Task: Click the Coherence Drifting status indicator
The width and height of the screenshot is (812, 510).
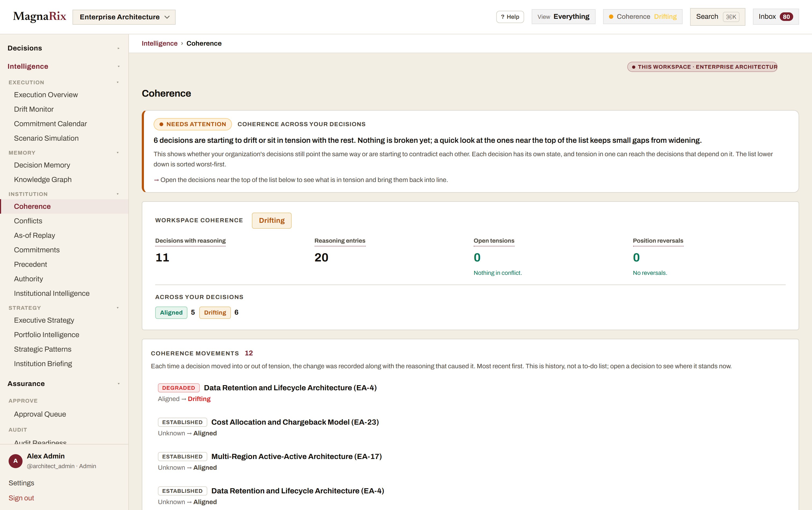Action: coord(642,17)
